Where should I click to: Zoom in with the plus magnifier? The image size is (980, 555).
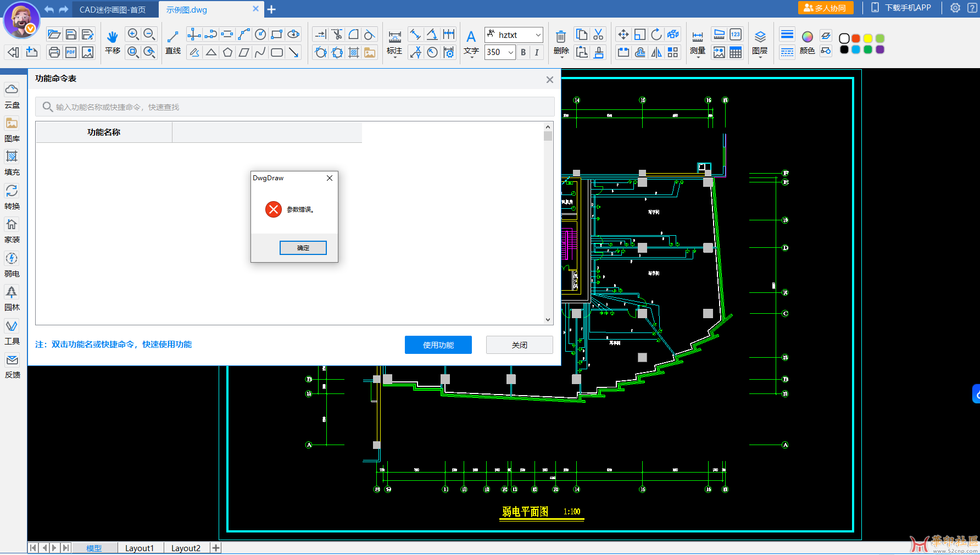coord(133,34)
